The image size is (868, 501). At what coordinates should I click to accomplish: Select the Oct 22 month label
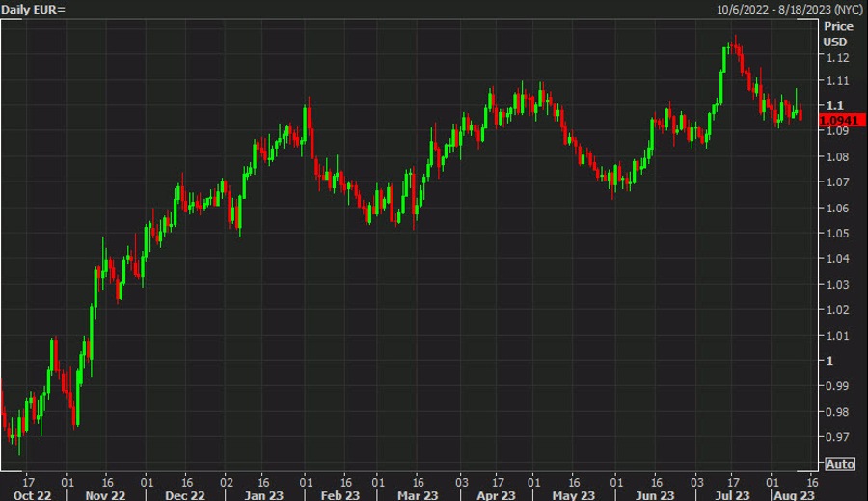31,494
